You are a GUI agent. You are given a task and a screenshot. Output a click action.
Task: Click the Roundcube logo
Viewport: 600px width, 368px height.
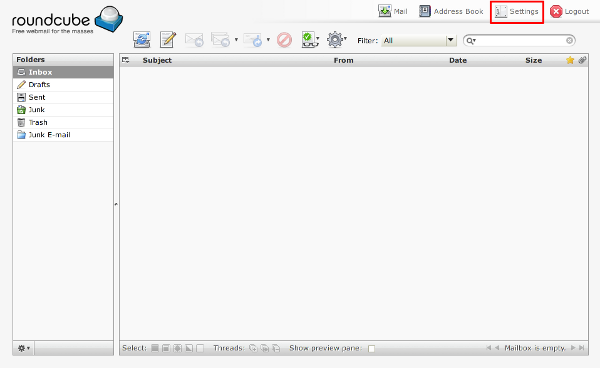click(x=67, y=20)
